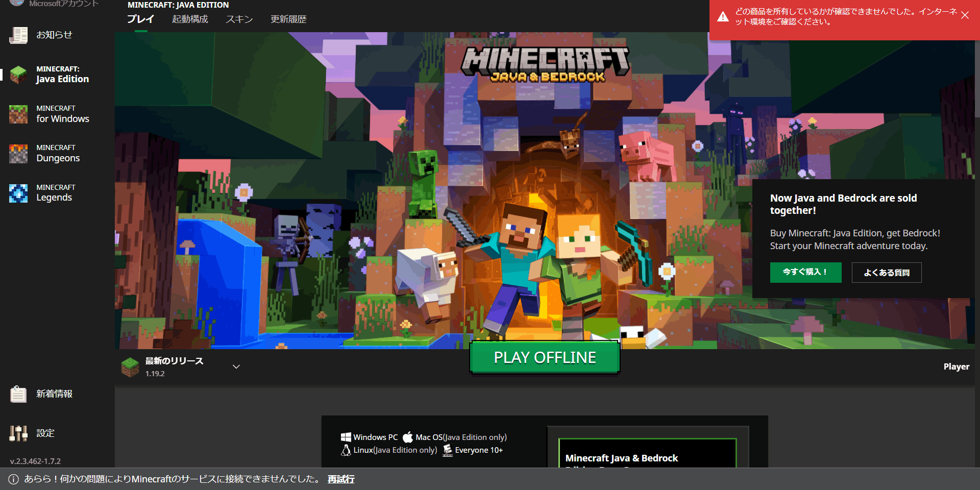
Task: Switch to the スキン tab
Action: coord(239,19)
